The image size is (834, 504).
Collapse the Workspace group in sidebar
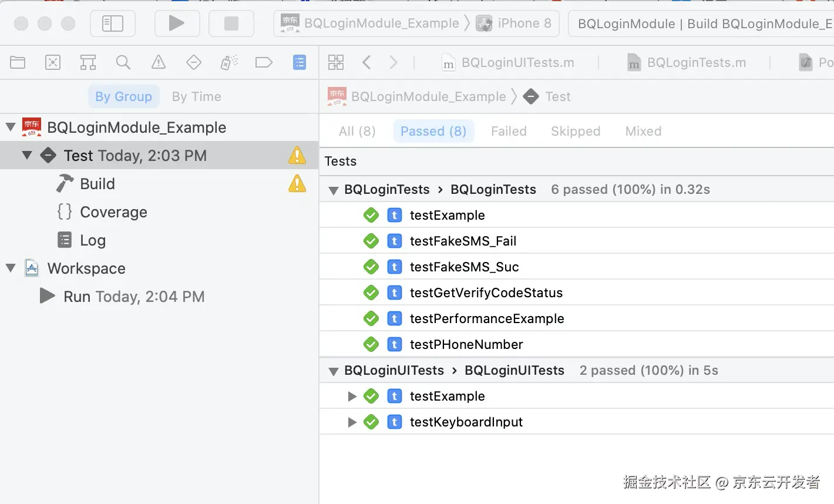click(x=11, y=268)
